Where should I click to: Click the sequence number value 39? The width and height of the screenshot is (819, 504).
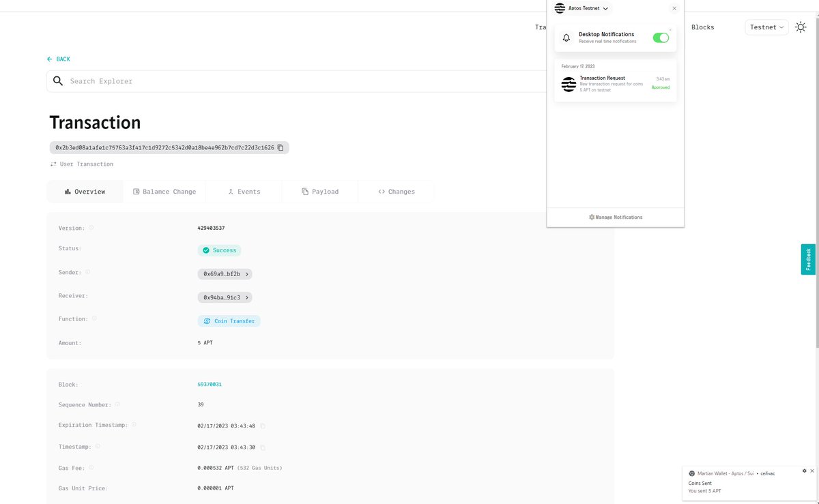click(201, 404)
